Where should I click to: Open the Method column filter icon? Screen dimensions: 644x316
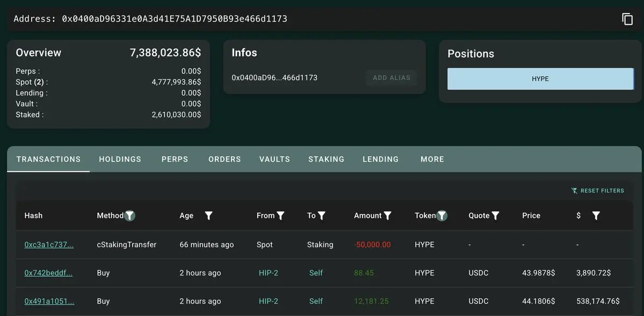(130, 216)
